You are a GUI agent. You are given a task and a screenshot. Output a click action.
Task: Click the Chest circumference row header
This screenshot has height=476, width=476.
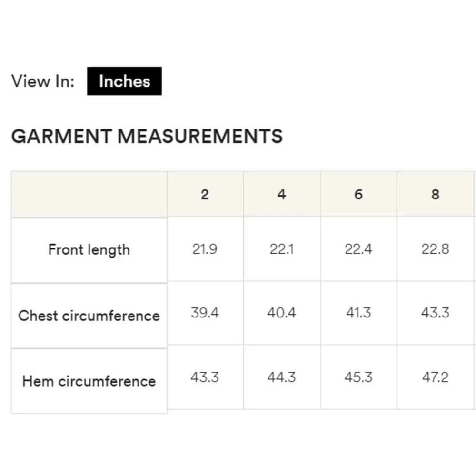pos(89,316)
